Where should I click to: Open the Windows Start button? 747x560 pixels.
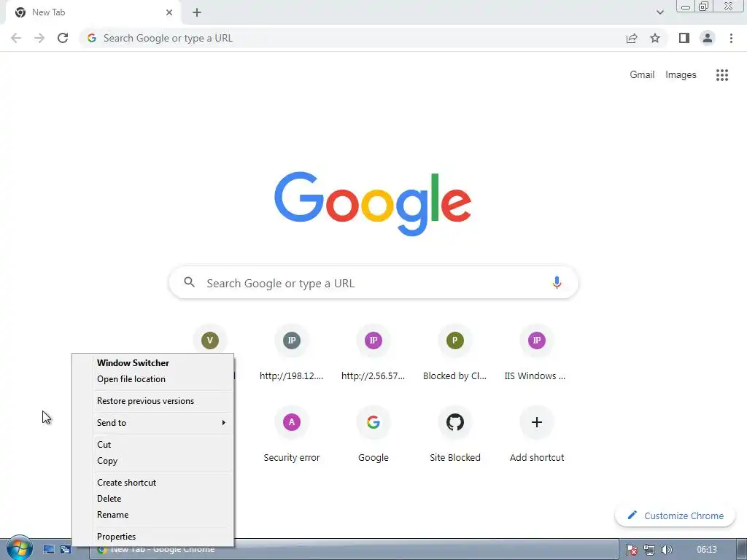(x=19, y=548)
